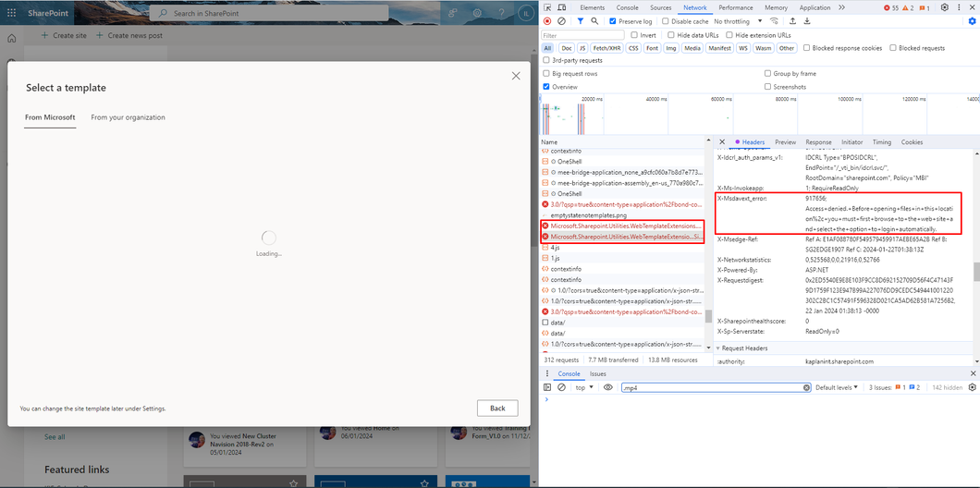Image resolution: width=980 pixels, height=488 pixels.
Task: Filter requests by Img type
Action: click(671, 47)
